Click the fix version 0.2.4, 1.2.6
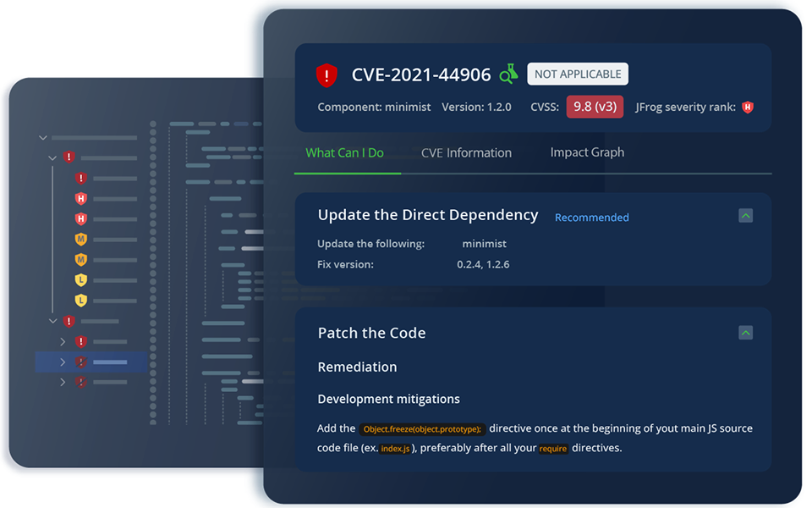 (483, 264)
